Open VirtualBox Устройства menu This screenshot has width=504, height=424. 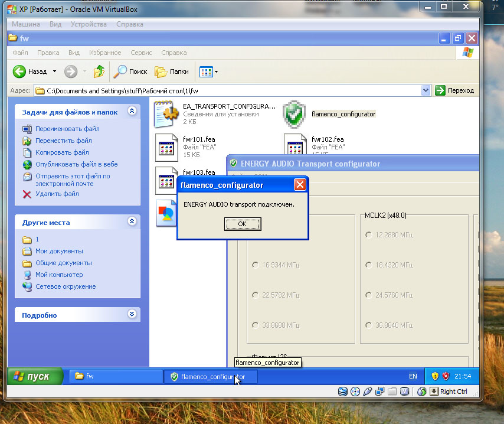coord(89,24)
